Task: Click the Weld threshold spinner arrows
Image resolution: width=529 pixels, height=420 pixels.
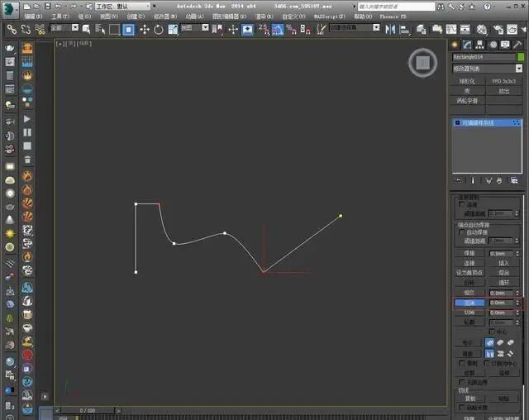Action: coord(517,253)
